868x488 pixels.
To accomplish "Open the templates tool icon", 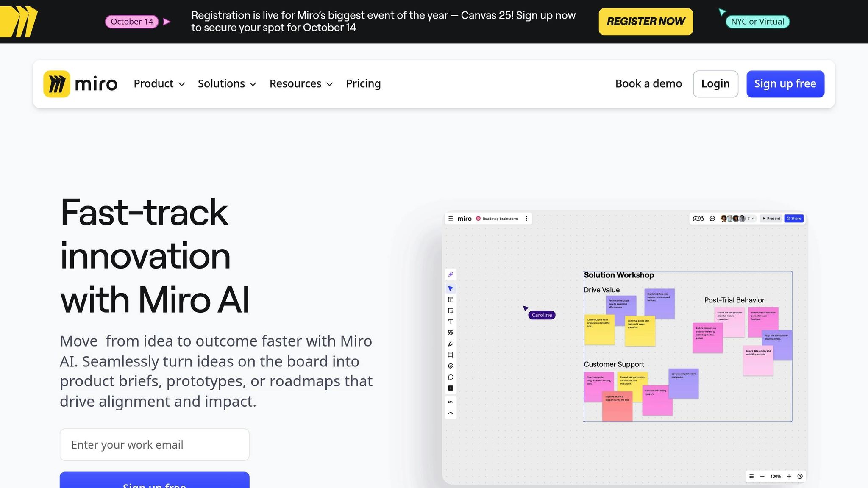I will click(x=451, y=300).
